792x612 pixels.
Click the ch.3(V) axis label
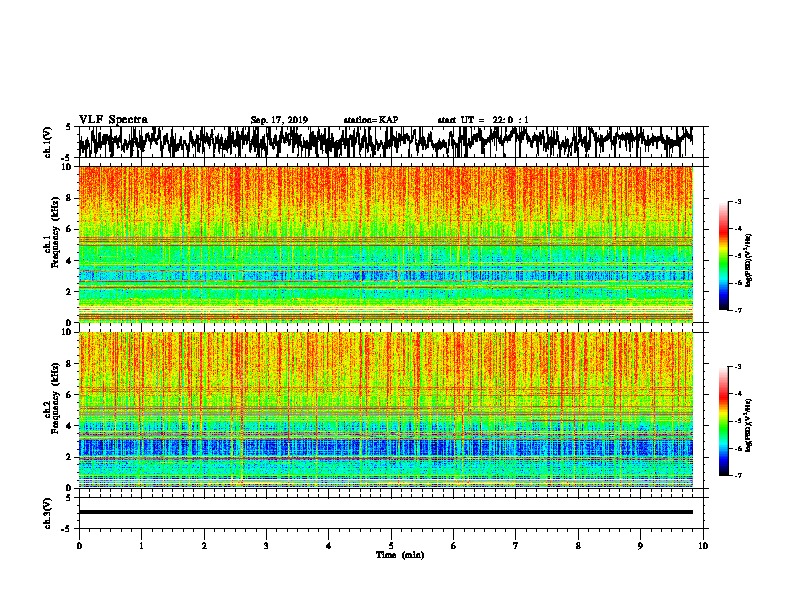pyautogui.click(x=47, y=513)
